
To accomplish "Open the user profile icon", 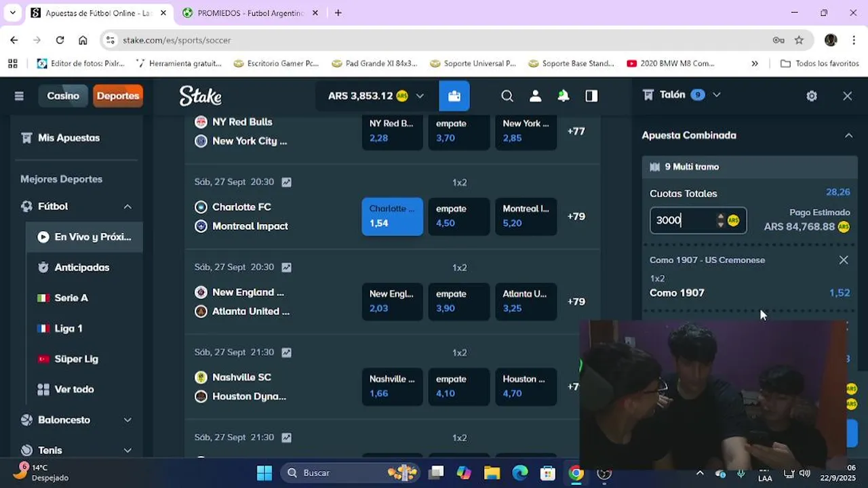I will 536,96.
